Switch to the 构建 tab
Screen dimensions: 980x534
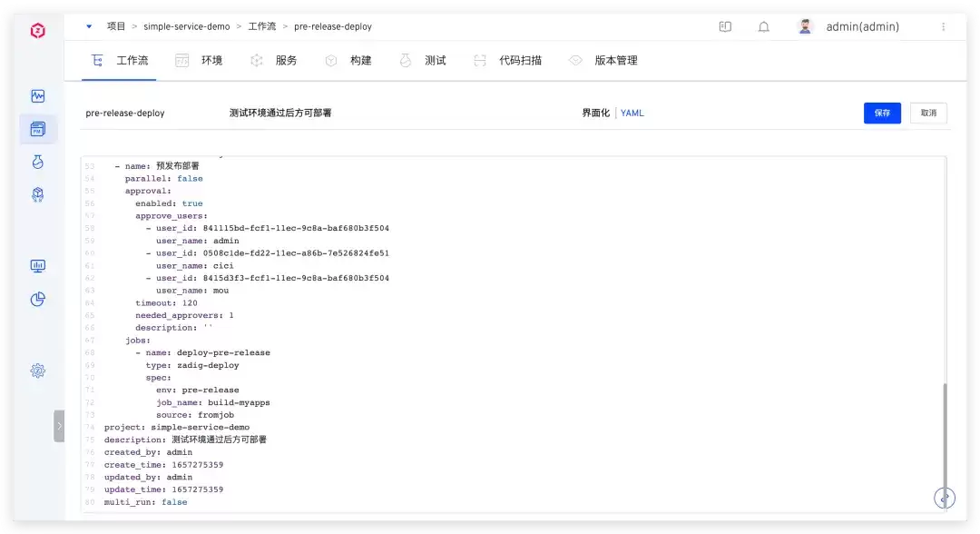348,61
